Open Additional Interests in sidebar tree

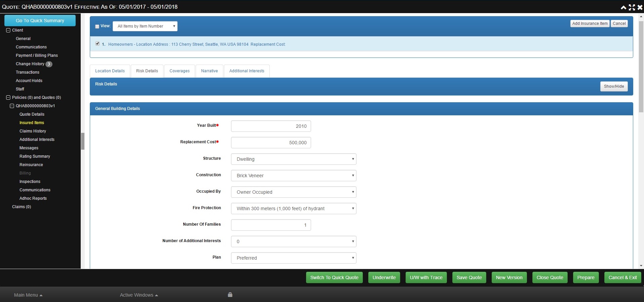pos(37,140)
